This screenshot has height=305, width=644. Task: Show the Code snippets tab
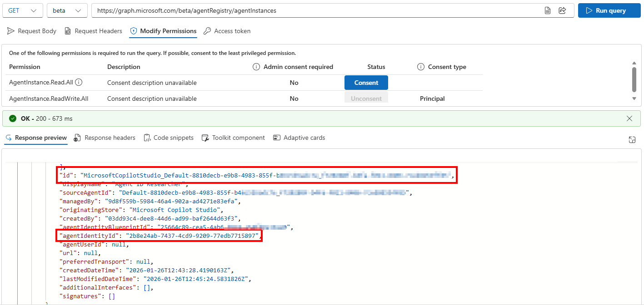[169, 138]
